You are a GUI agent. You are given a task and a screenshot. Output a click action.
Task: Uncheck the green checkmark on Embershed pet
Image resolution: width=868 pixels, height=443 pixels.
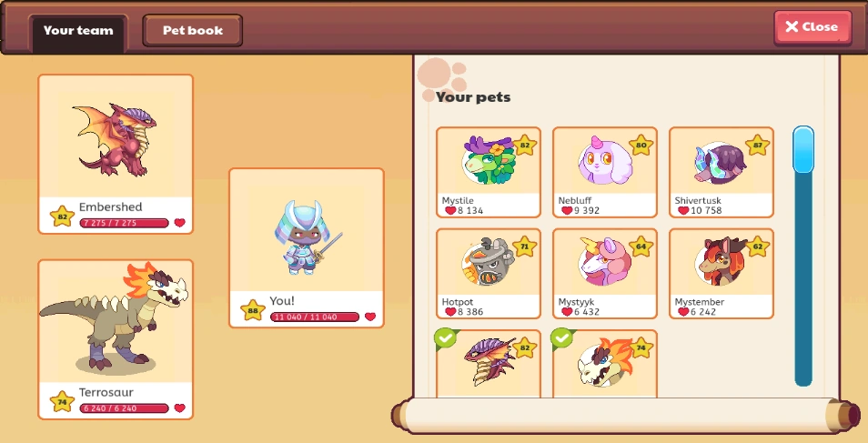pyautogui.click(x=446, y=339)
